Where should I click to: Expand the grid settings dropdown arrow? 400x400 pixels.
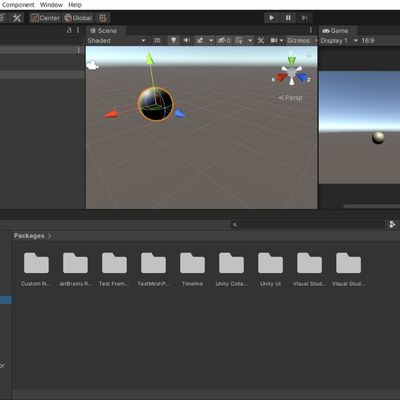click(x=250, y=41)
